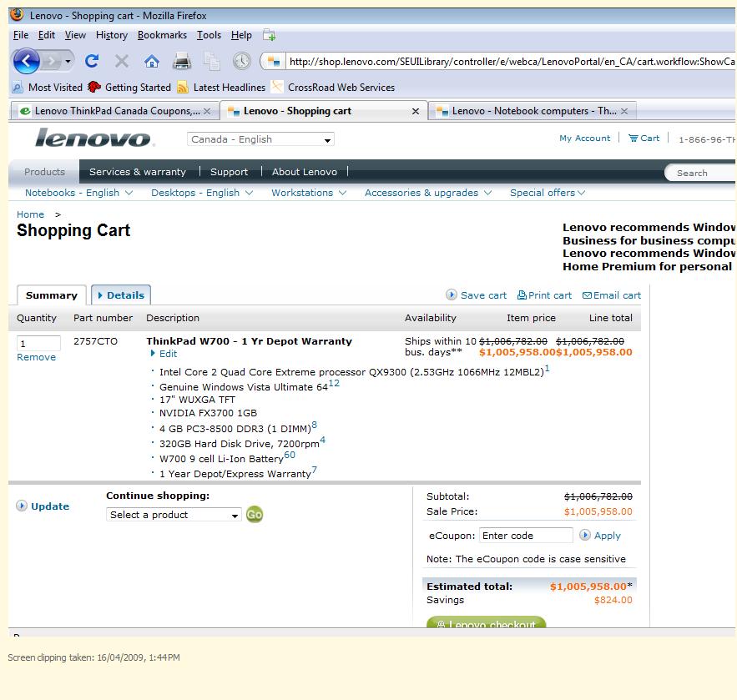Image resolution: width=737 pixels, height=700 pixels.
Task: Click the Update cart button
Action: tap(43, 506)
